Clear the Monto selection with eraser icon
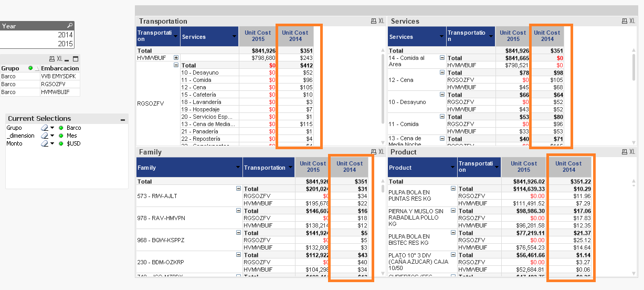Screen dimensions: 644x290 [45, 143]
